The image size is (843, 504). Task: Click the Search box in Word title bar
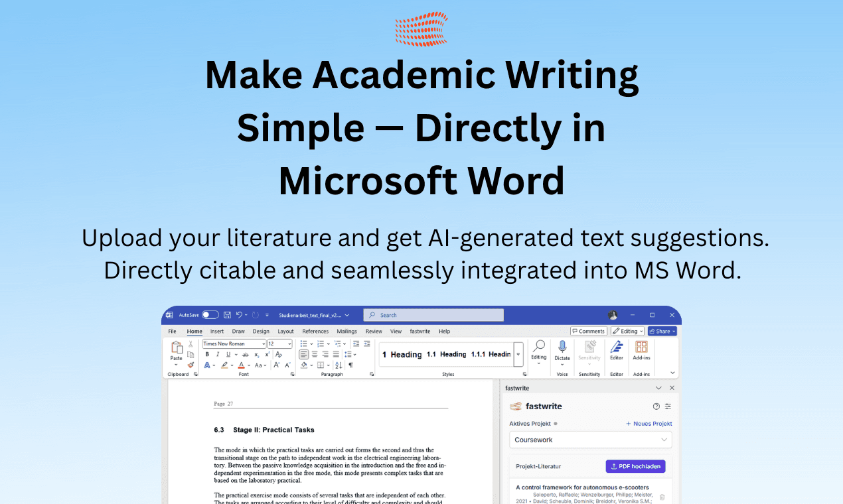point(433,315)
